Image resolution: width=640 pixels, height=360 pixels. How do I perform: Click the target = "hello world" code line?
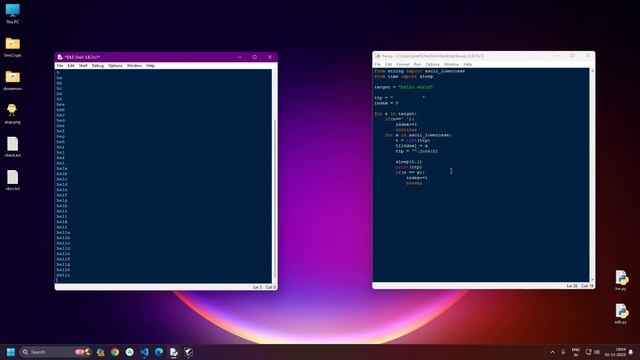pyautogui.click(x=403, y=87)
